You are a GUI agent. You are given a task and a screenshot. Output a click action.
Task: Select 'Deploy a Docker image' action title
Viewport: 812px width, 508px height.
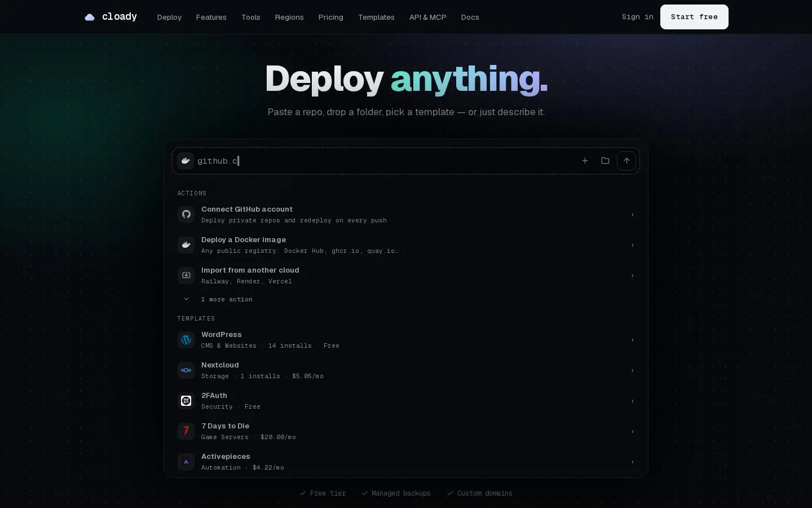pyautogui.click(x=244, y=240)
